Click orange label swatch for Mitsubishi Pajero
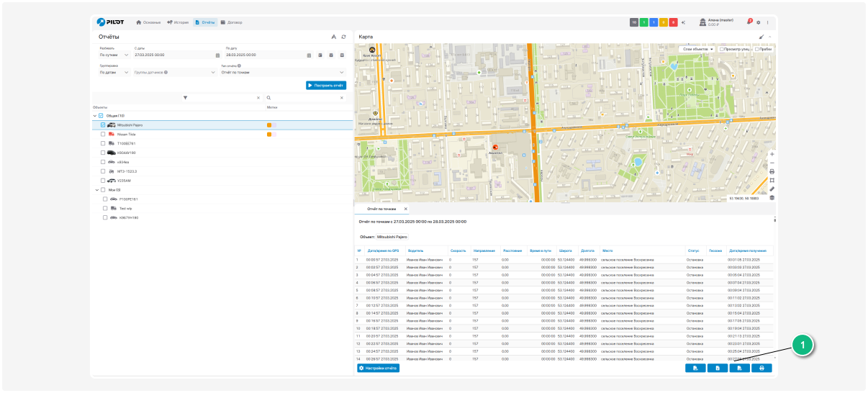 (x=269, y=125)
